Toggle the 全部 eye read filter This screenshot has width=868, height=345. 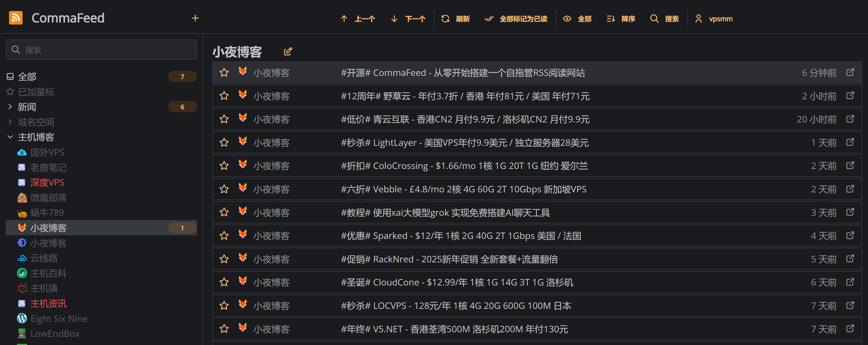578,19
